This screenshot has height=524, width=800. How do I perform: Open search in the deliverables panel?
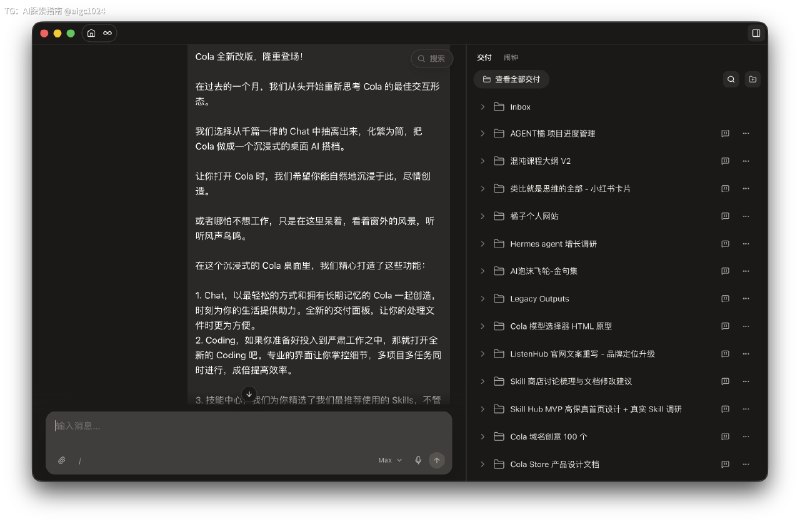731,80
